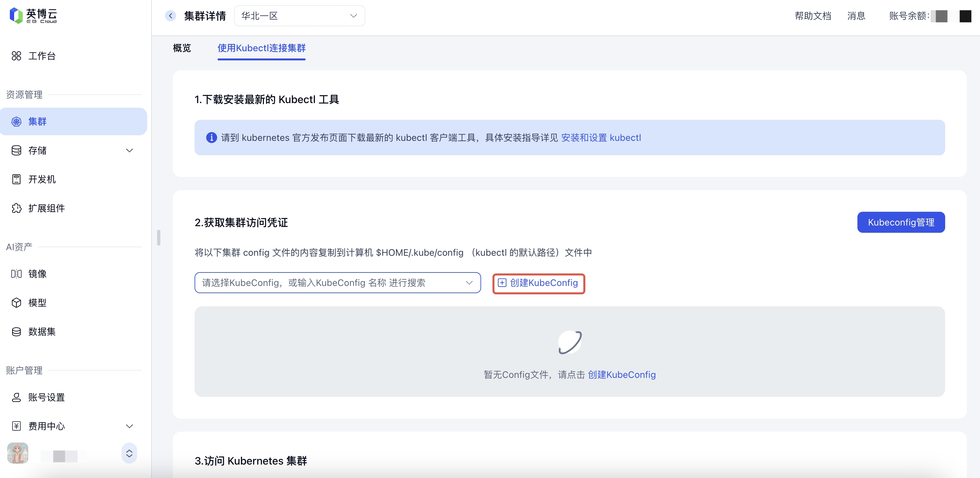This screenshot has height=478, width=980.
Task: Click the 2.获取集群访问凭证 heading
Action: pos(241,222)
